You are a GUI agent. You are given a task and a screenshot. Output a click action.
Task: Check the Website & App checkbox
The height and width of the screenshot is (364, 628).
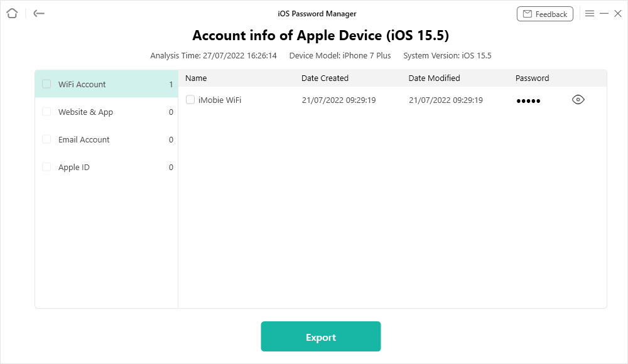point(46,112)
